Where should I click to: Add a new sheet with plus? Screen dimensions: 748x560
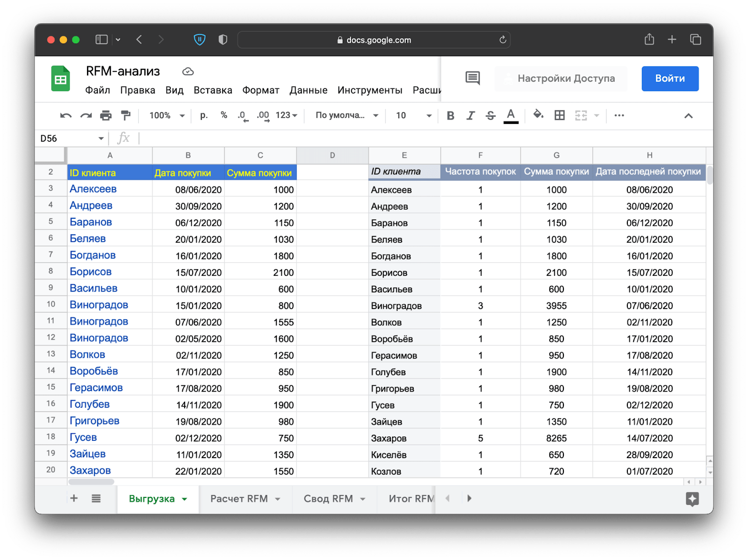pos(74,499)
